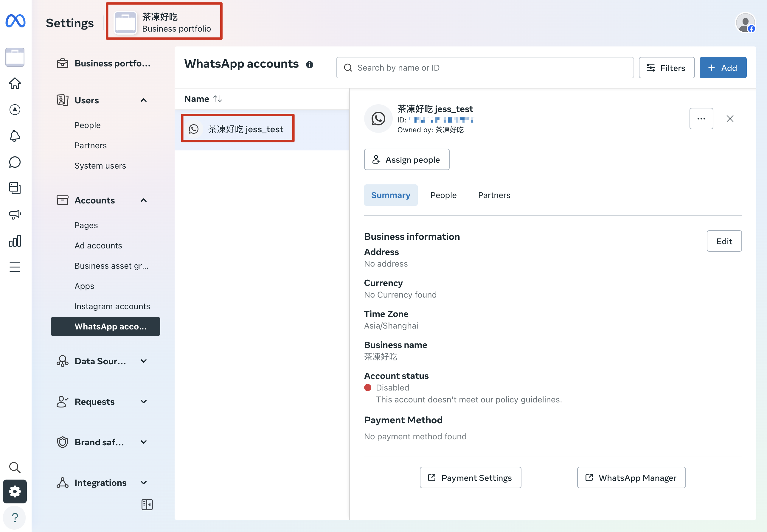The height and width of the screenshot is (532, 767).
Task: Click Edit business information button
Action: click(x=724, y=241)
